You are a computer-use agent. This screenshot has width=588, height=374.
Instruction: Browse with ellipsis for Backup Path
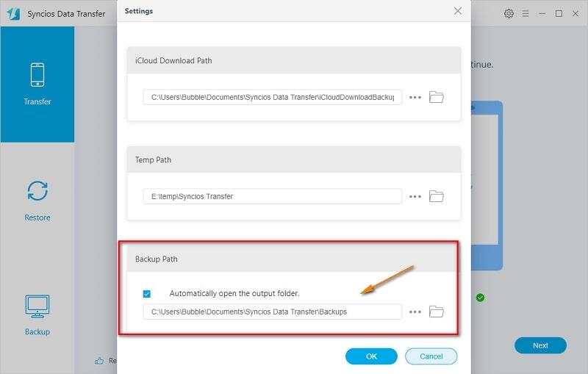pos(415,312)
